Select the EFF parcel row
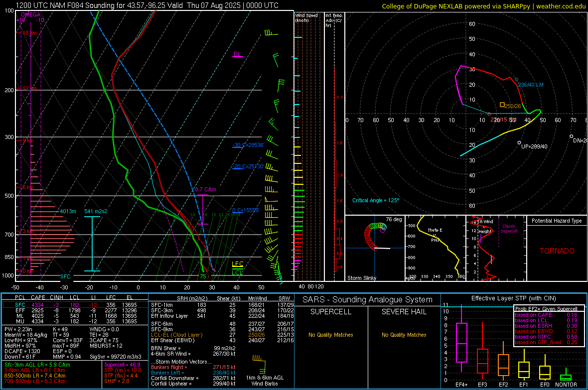Image resolution: width=588 pixels, height=390 pixels. tap(75, 310)
